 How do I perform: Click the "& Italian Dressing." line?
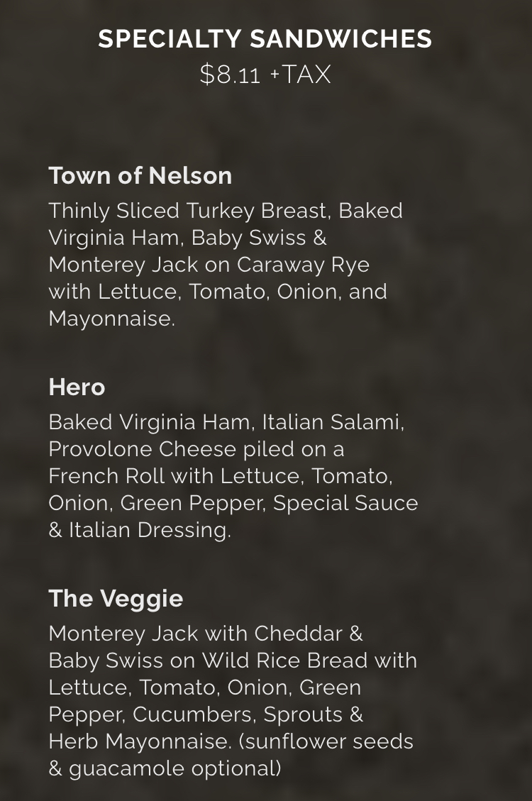coord(140,530)
